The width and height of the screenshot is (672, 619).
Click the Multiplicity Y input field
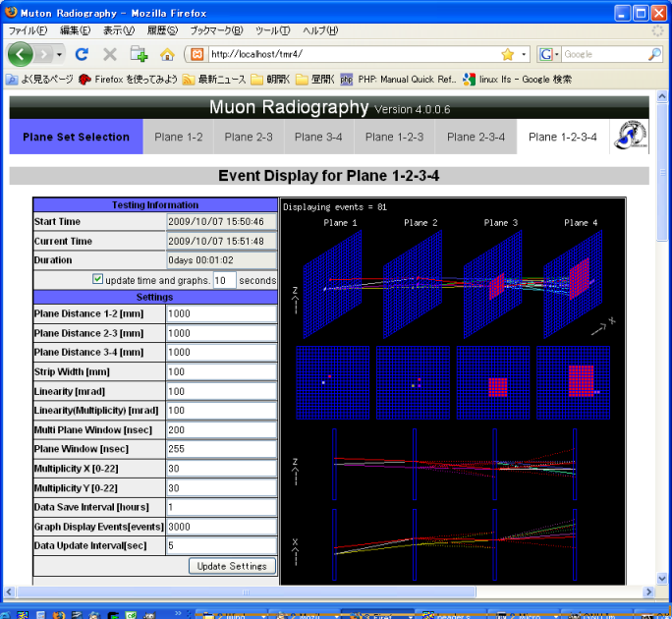[x=221, y=487]
